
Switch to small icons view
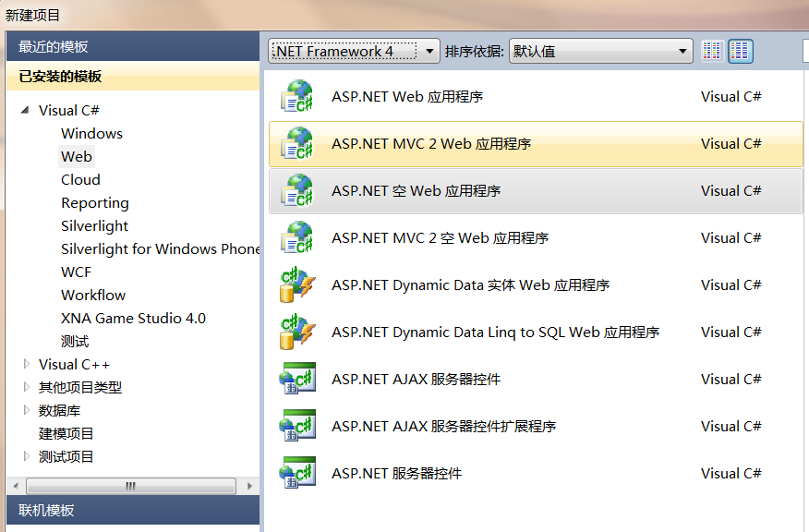[x=712, y=51]
